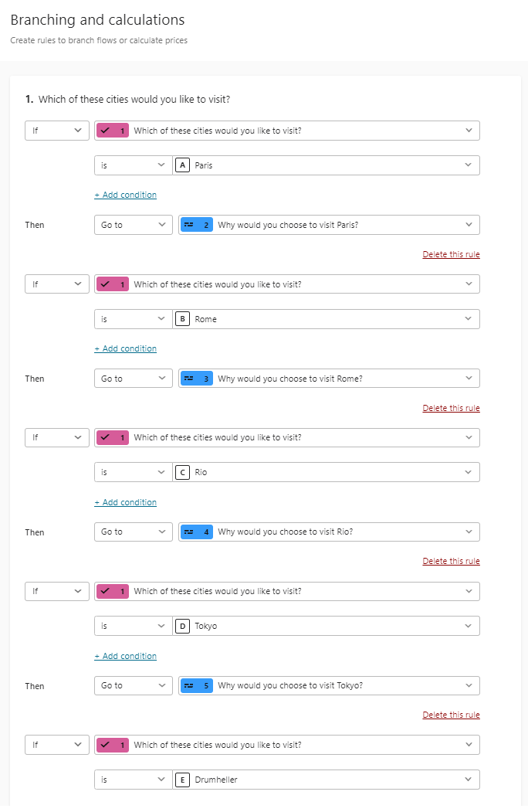The height and width of the screenshot is (812, 528).
Task: Click the letter C key icon beside Rio
Action: point(182,472)
